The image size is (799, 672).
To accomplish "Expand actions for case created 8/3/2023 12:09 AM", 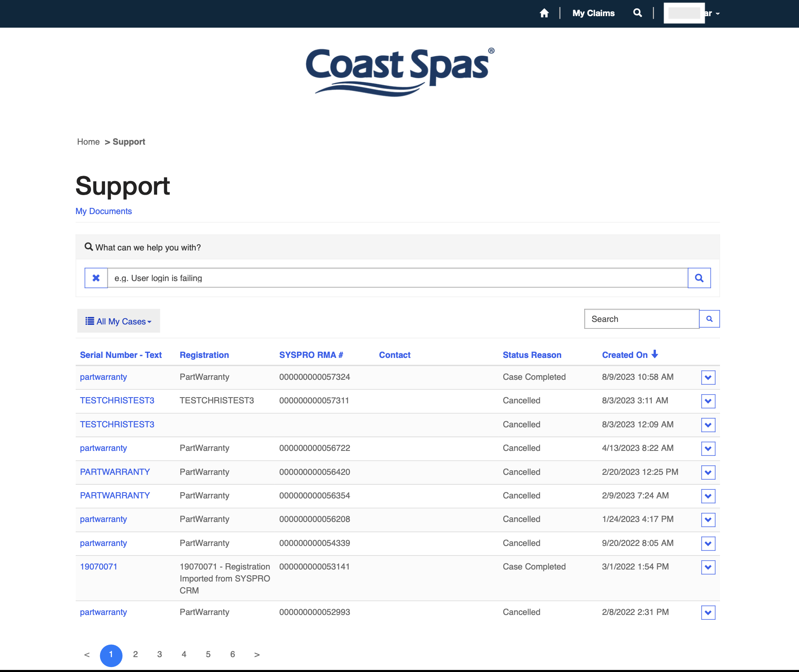I will click(708, 425).
